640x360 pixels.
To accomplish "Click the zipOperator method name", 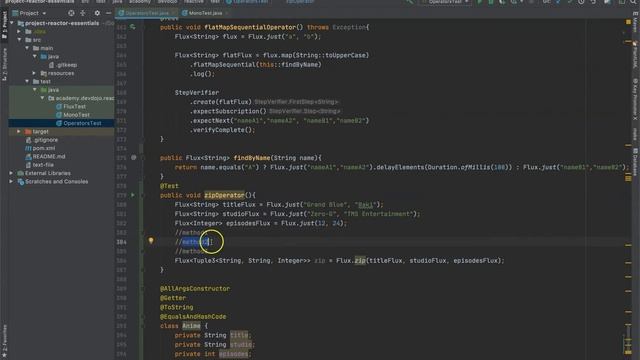I will [224, 195].
